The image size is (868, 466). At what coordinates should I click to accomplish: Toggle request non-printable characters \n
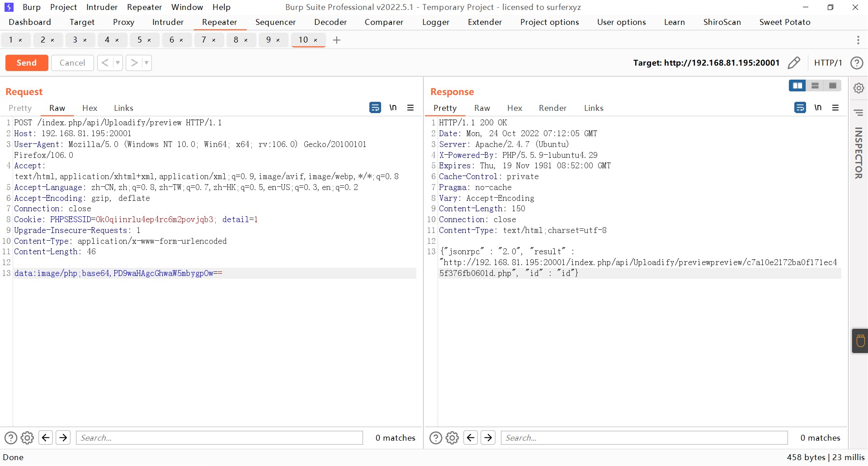(x=393, y=108)
